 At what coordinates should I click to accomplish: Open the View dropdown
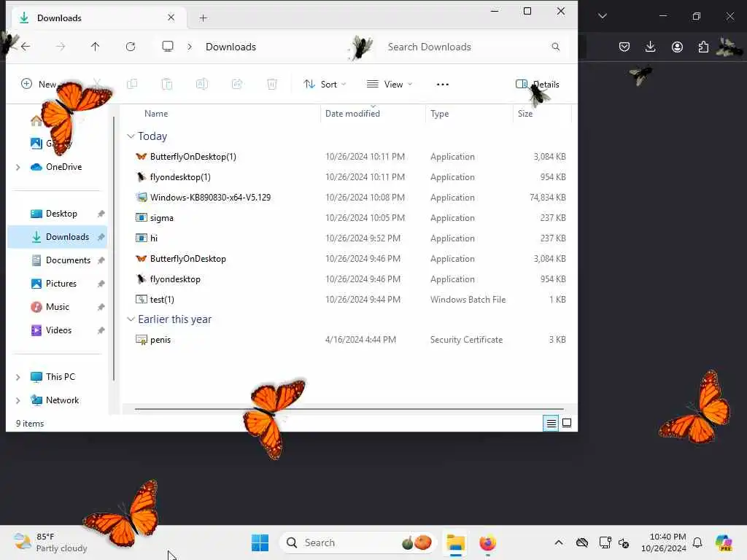click(390, 85)
